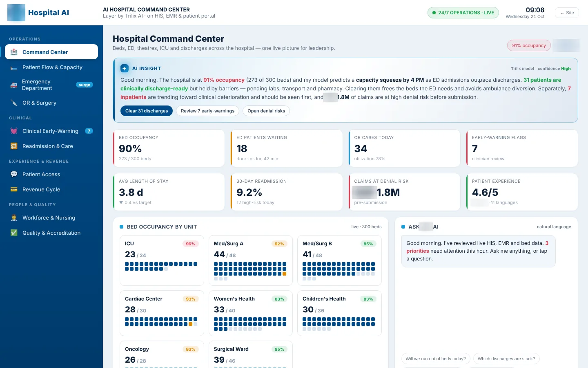The width and height of the screenshot is (588, 368).
Task: Click the Emergency Department ambulance icon
Action: tap(14, 85)
